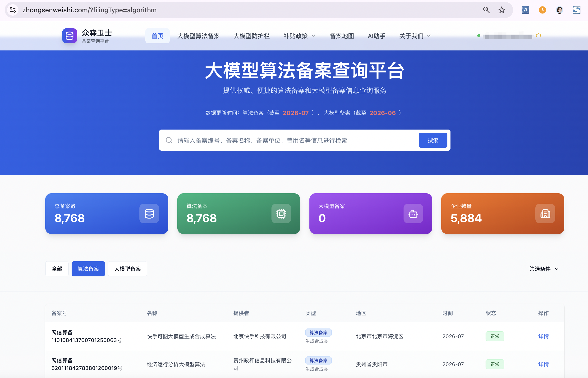Click the name 快手可图大模型生成合成算法

coord(181,336)
